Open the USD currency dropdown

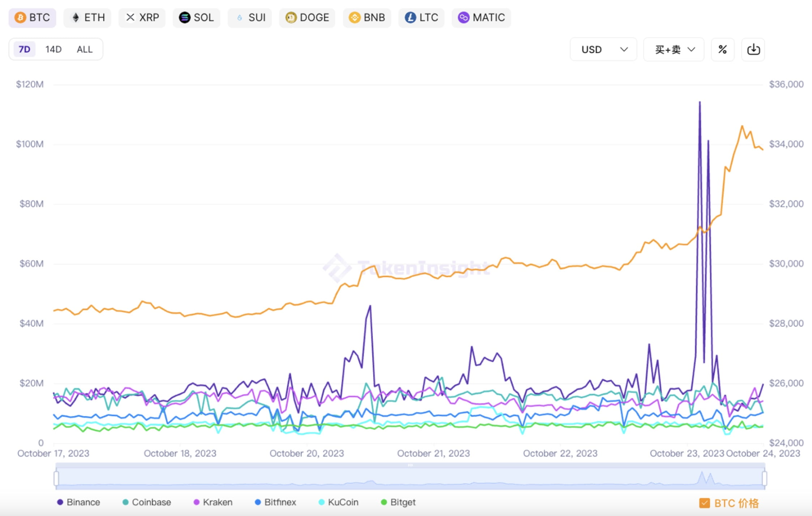[x=603, y=49]
